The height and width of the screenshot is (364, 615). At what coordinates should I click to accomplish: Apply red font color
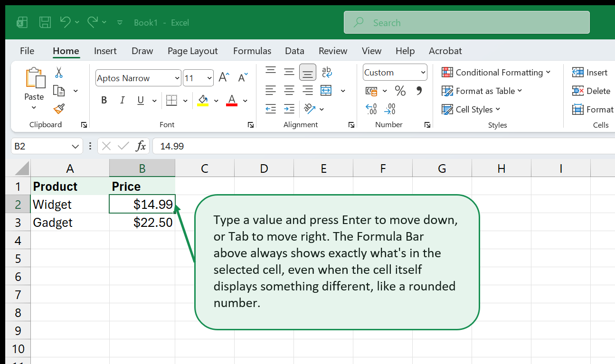point(232,100)
